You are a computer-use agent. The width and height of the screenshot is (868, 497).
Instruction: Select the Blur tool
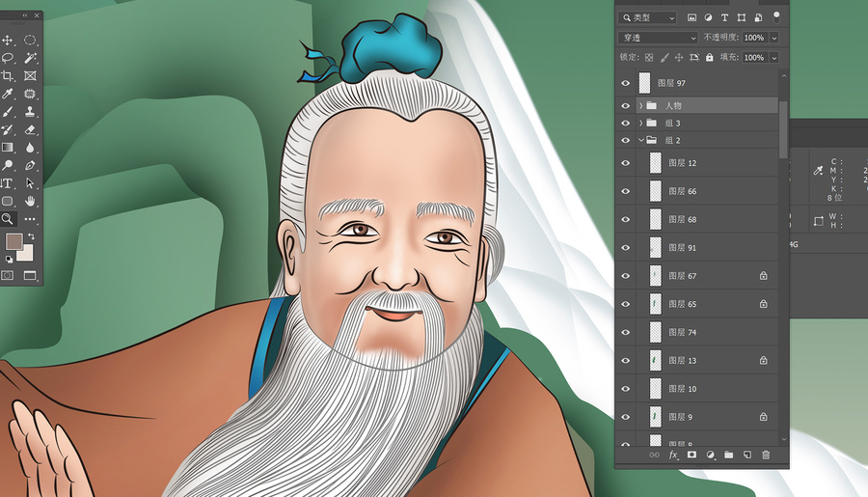pos(30,148)
